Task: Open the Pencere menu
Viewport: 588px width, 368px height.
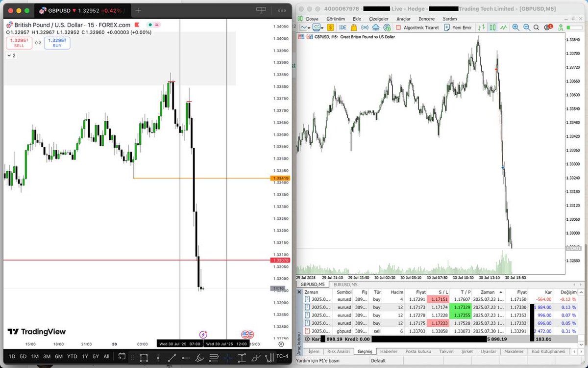Action: tap(426, 19)
